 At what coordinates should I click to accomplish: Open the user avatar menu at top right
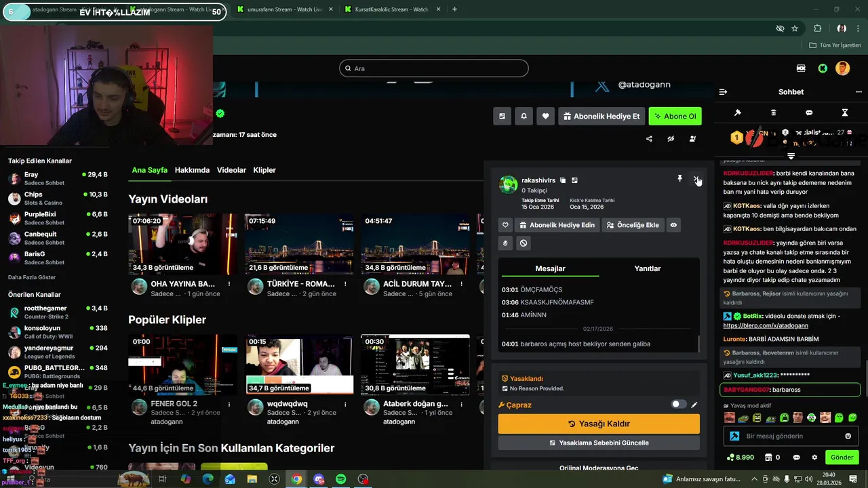(x=842, y=68)
